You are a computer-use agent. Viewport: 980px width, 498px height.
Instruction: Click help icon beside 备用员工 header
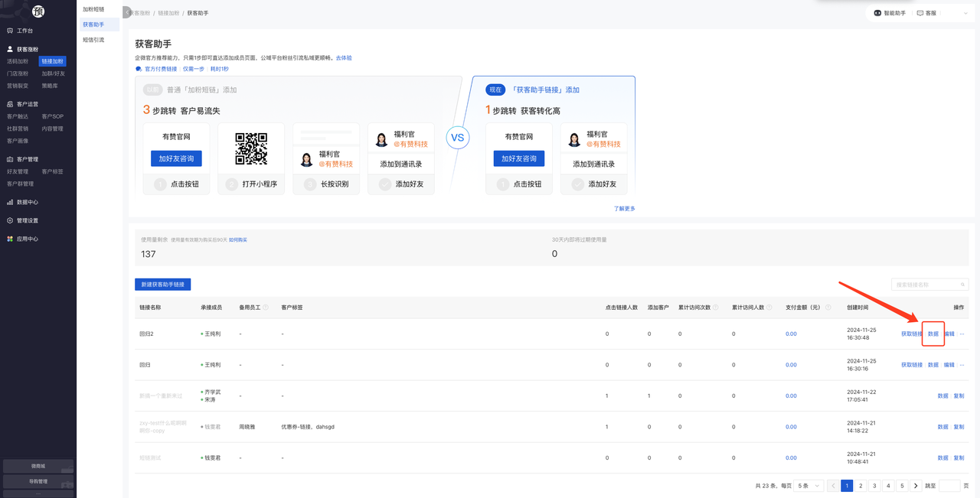coord(266,308)
